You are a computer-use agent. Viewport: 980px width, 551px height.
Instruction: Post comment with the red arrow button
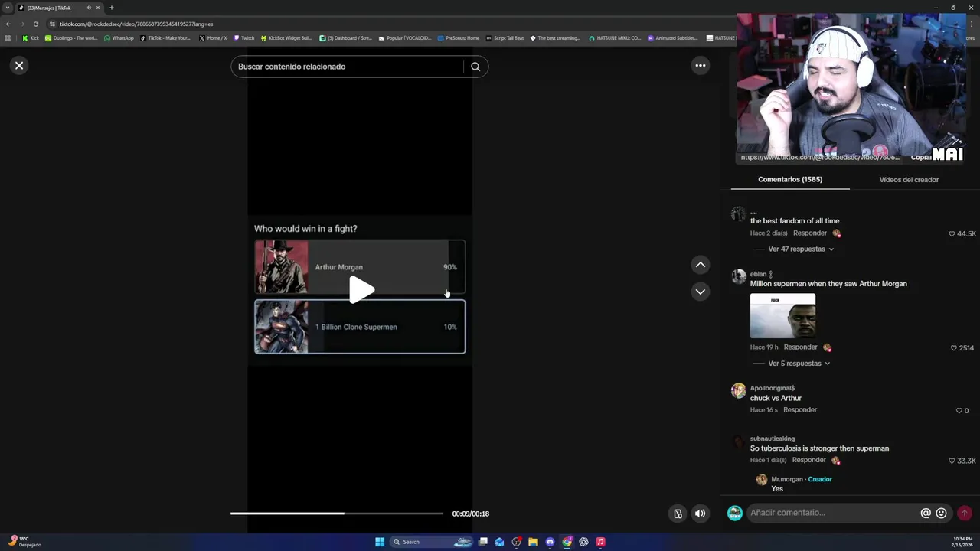pos(965,513)
